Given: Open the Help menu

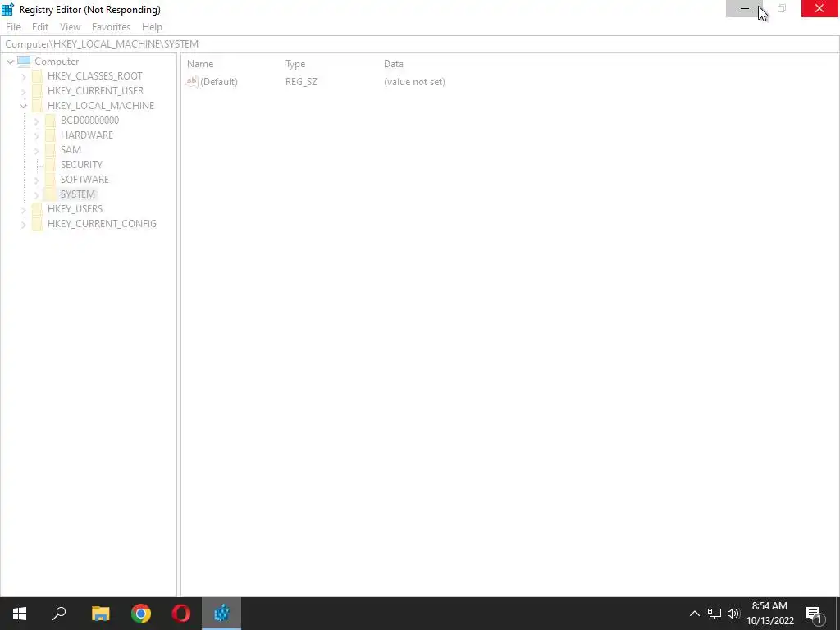Looking at the screenshot, I should pos(152,27).
